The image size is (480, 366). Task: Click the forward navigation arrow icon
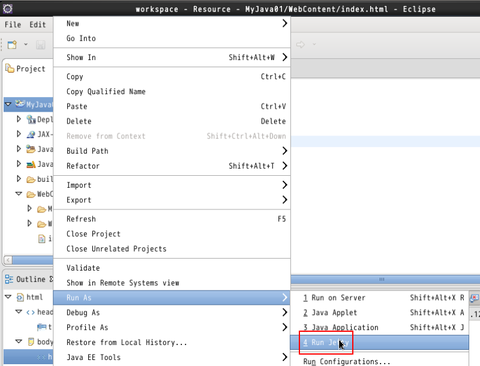tap(300, 44)
